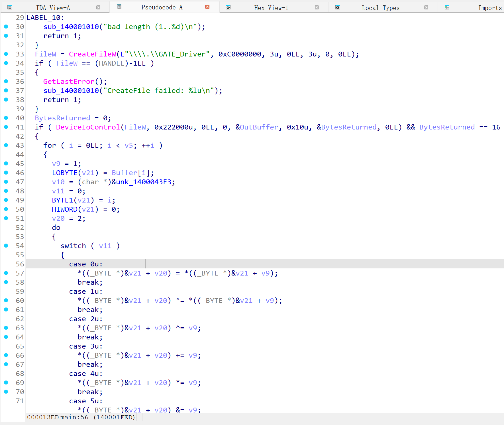Click the unk_1400043F3 reference
This screenshot has height=425, width=504.
145,182
